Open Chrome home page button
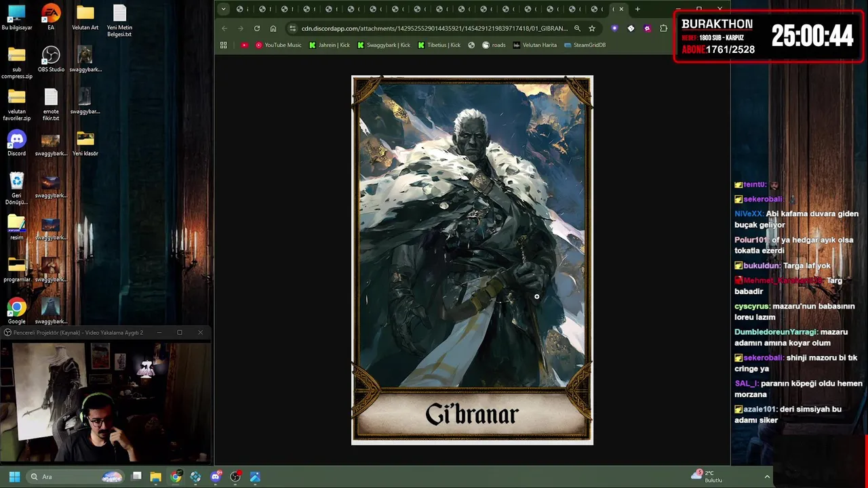 click(x=273, y=28)
